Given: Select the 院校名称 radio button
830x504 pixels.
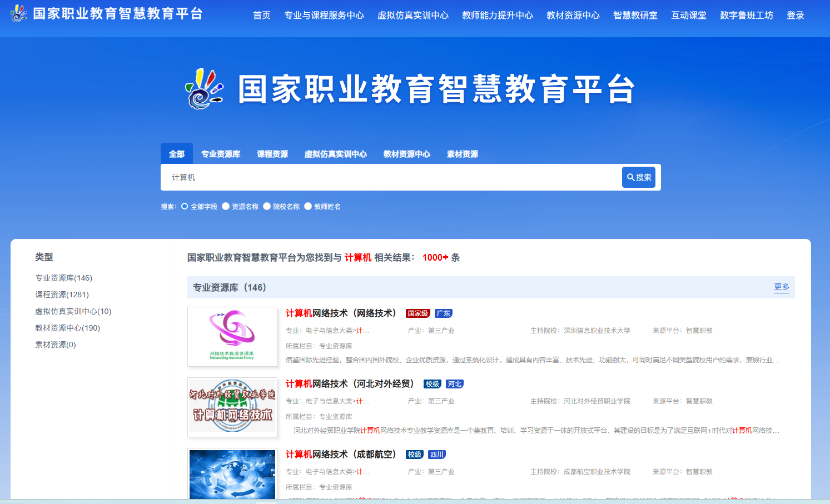Looking at the screenshot, I should pos(267,206).
